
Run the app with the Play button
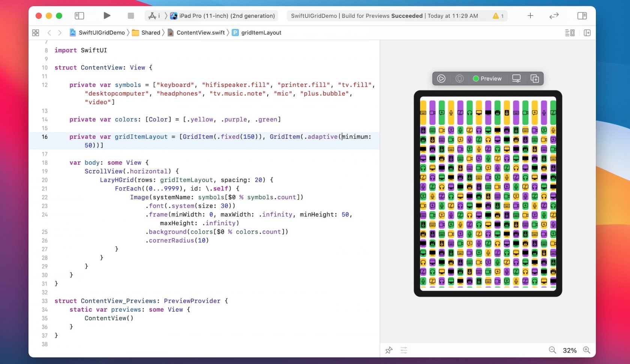[x=107, y=16]
